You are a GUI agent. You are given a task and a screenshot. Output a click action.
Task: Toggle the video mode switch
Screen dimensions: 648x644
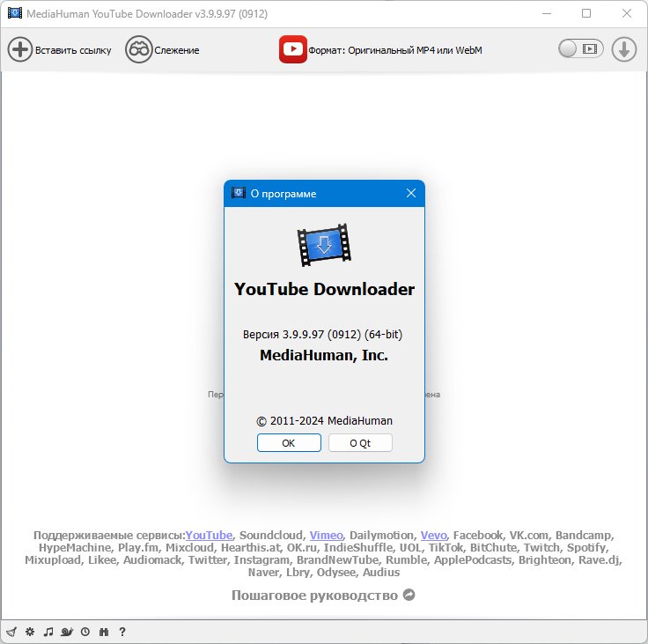[580, 48]
